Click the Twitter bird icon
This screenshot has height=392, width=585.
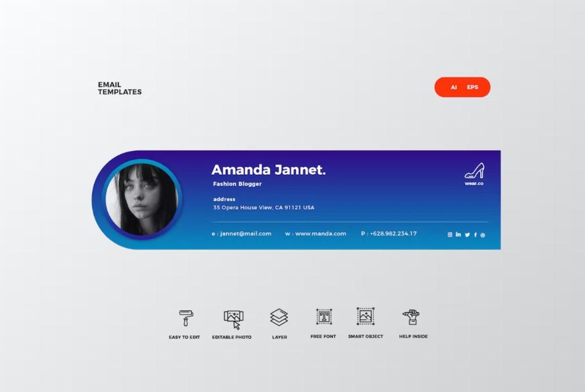(x=467, y=235)
